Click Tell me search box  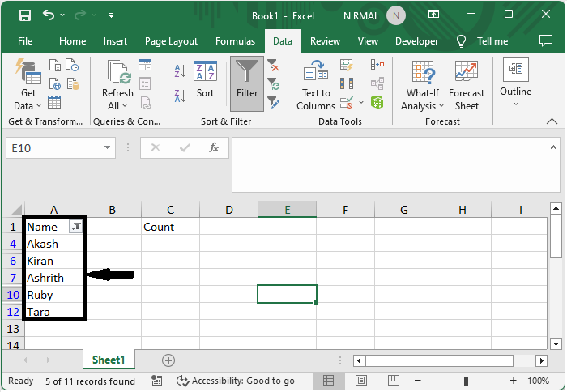click(483, 41)
